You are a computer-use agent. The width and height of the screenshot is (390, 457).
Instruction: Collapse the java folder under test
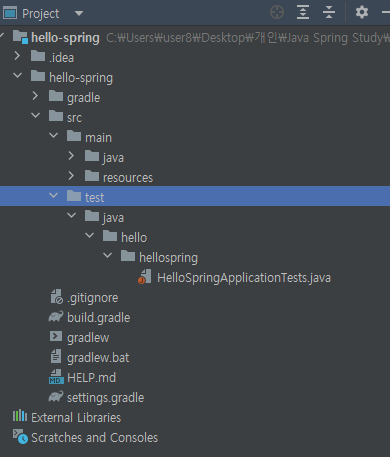(71, 216)
